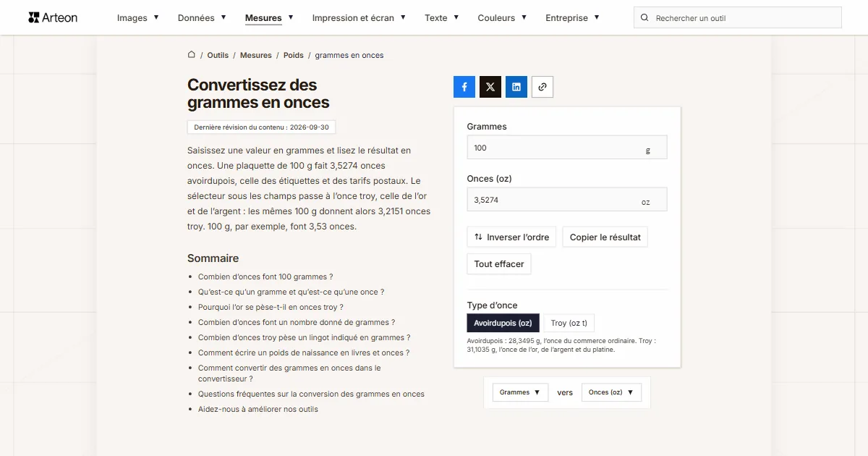This screenshot has width=868, height=456.
Task: Copy the page link icon
Action: coord(542,87)
